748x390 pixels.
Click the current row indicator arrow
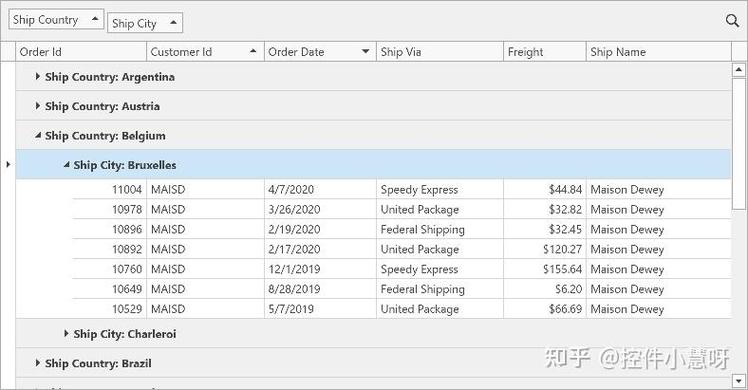point(8,164)
